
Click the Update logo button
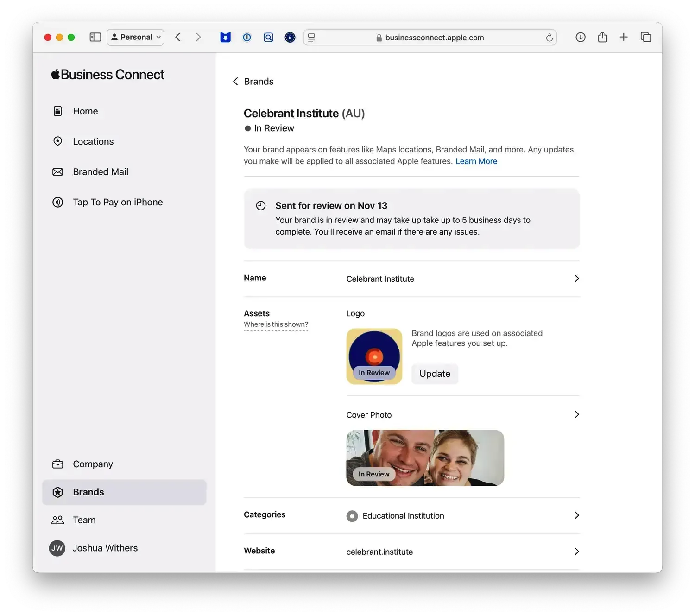435,374
